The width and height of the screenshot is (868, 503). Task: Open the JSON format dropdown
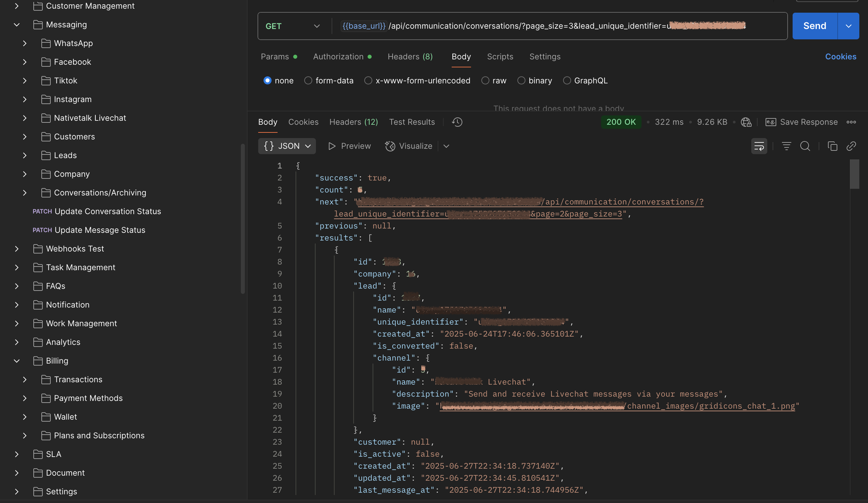(x=287, y=146)
